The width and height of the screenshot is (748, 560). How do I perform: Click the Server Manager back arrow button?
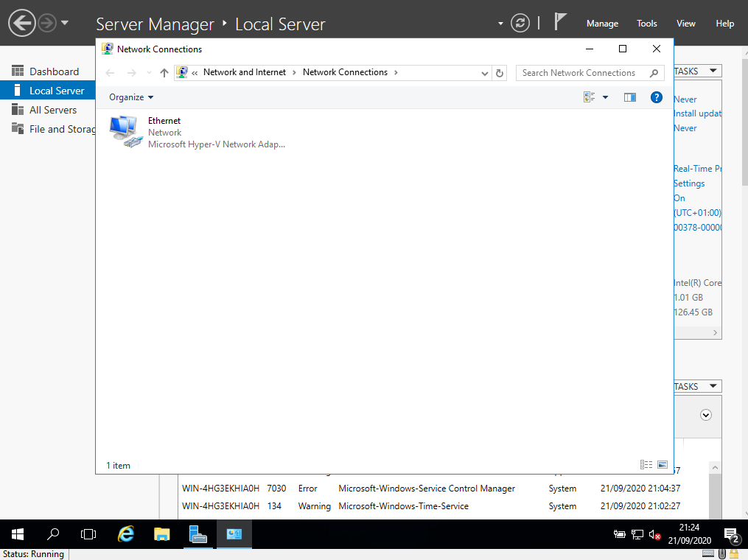point(22,23)
